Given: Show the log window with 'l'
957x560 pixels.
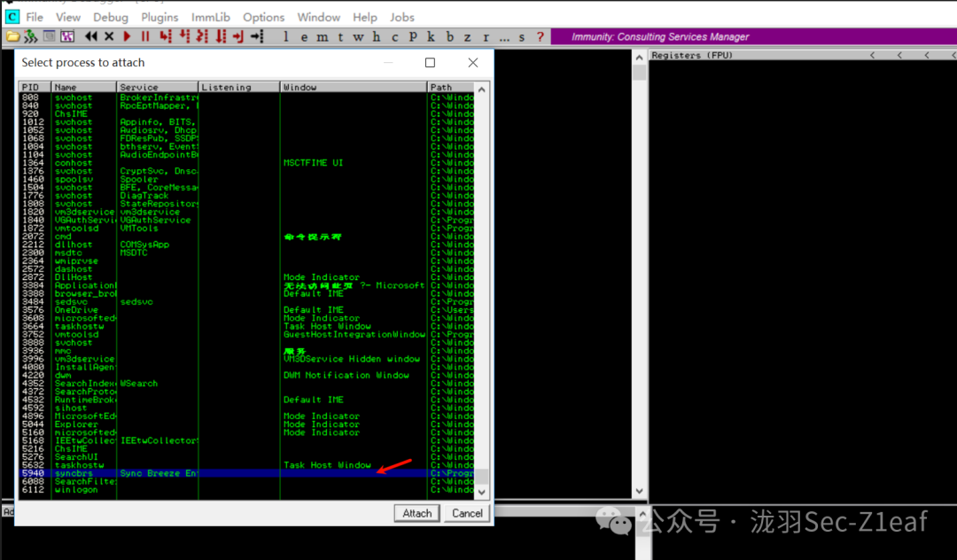Looking at the screenshot, I should pyautogui.click(x=285, y=36).
